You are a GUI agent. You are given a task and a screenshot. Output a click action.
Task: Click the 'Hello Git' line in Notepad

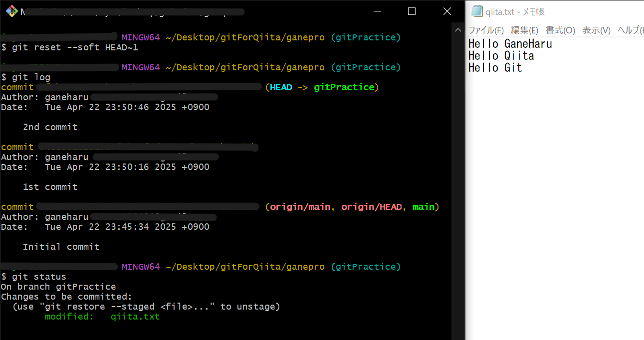[495, 68]
